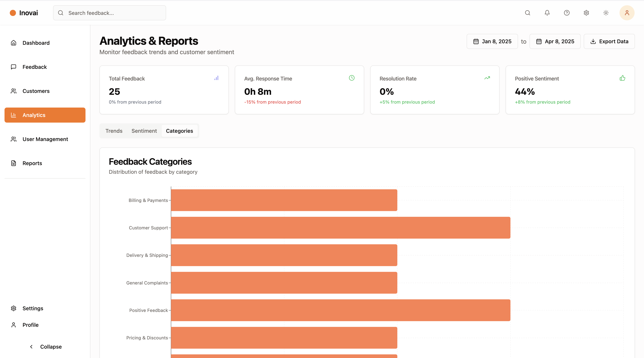The width and height of the screenshot is (644, 358).
Task: Switch to the Sentiment tab
Action: [x=144, y=131]
